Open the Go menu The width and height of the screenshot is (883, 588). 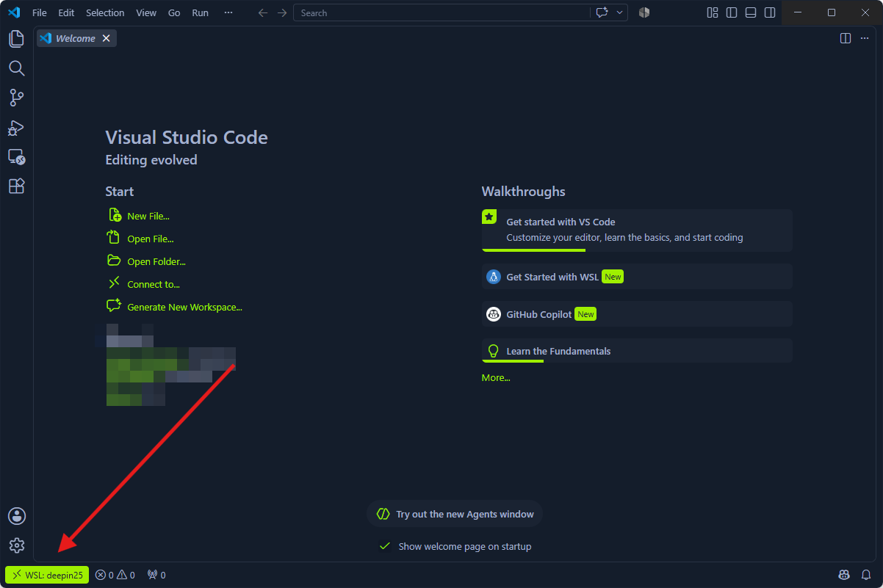174,12
